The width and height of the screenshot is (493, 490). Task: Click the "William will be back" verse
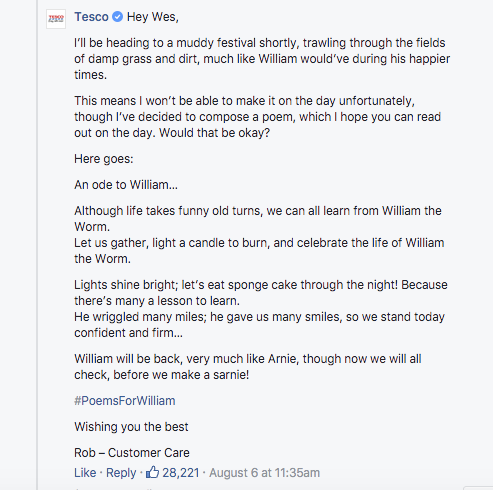coord(248,367)
